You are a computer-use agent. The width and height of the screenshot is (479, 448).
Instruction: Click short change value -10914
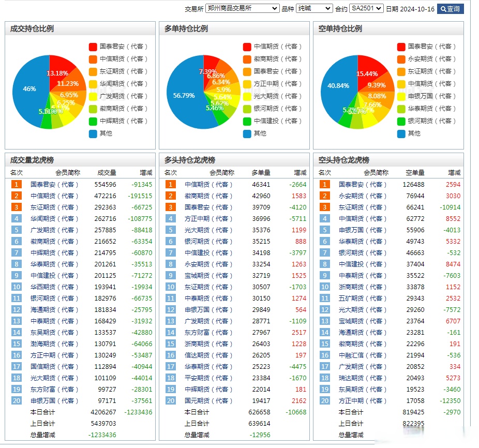[x=450, y=207]
